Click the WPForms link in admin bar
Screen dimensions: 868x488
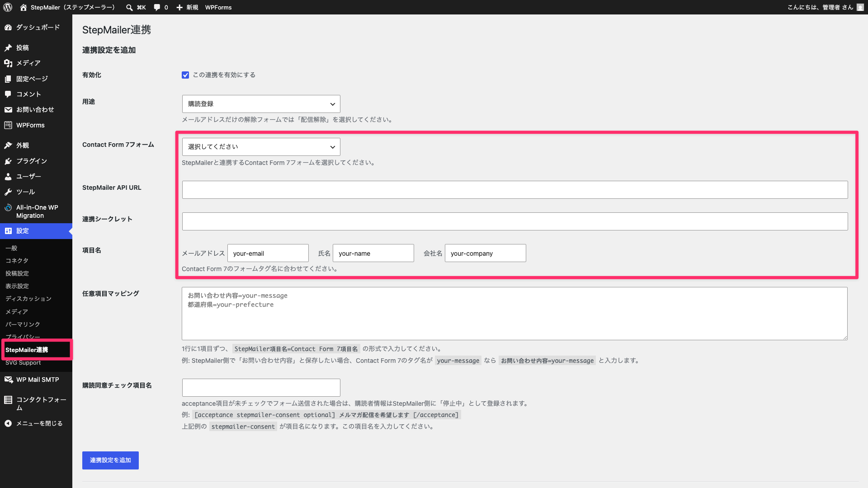[x=218, y=7]
